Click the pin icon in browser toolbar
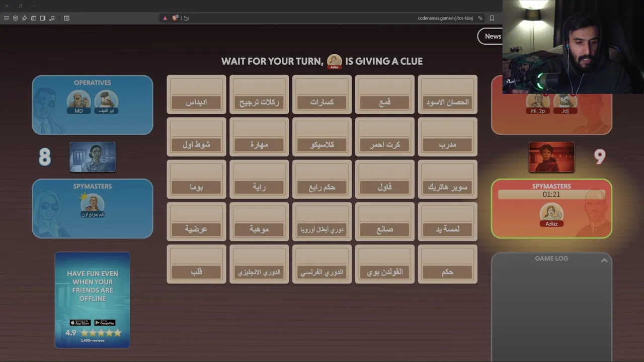 (25, 18)
